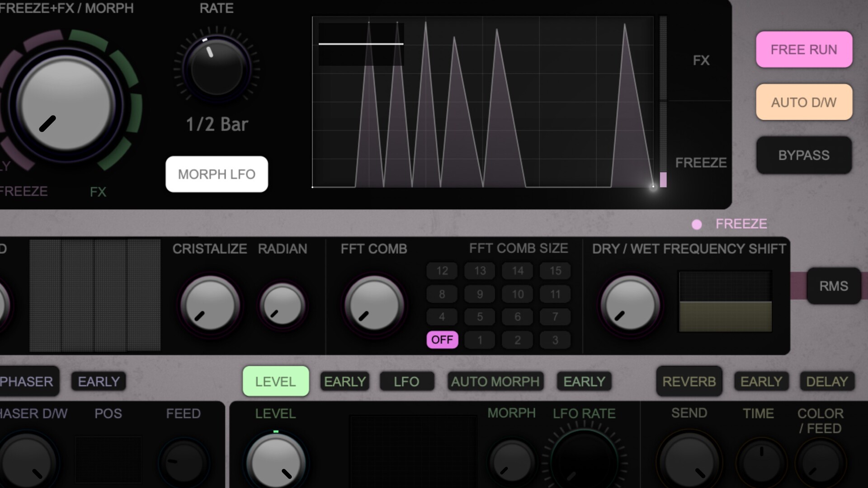Switch to the Level tab
Screen dimensions: 868x488
click(x=275, y=381)
